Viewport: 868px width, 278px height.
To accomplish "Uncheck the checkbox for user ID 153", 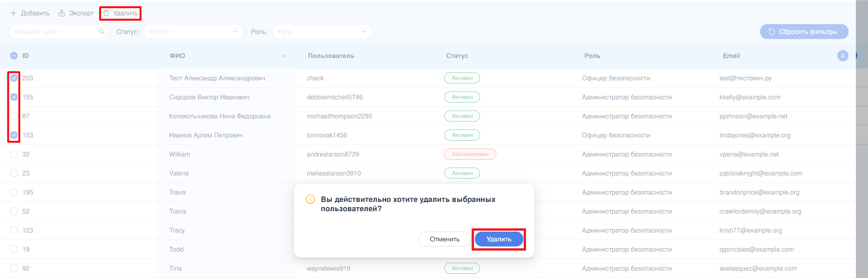I will coord(14,135).
